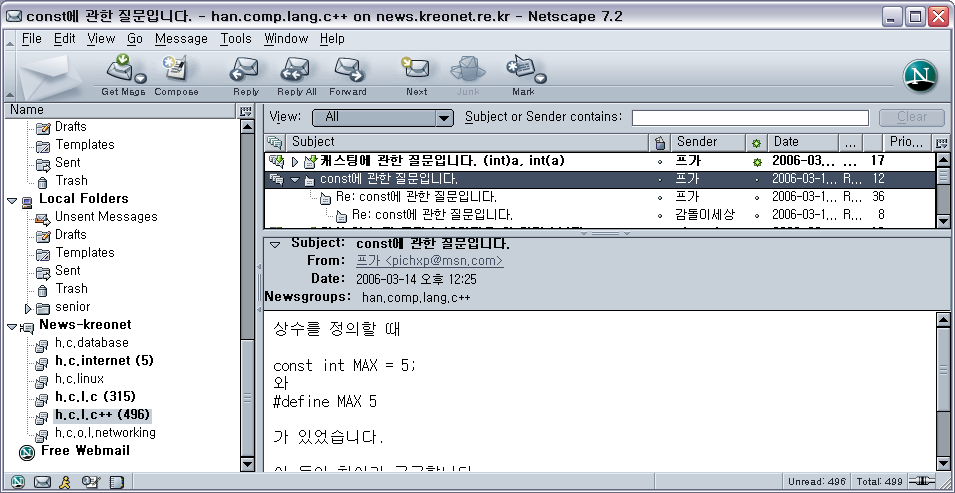Open the Message menu

181,39
